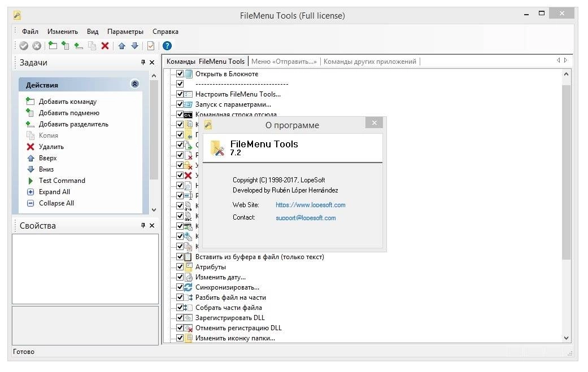Click the checklist options toolbar icon

click(151, 46)
